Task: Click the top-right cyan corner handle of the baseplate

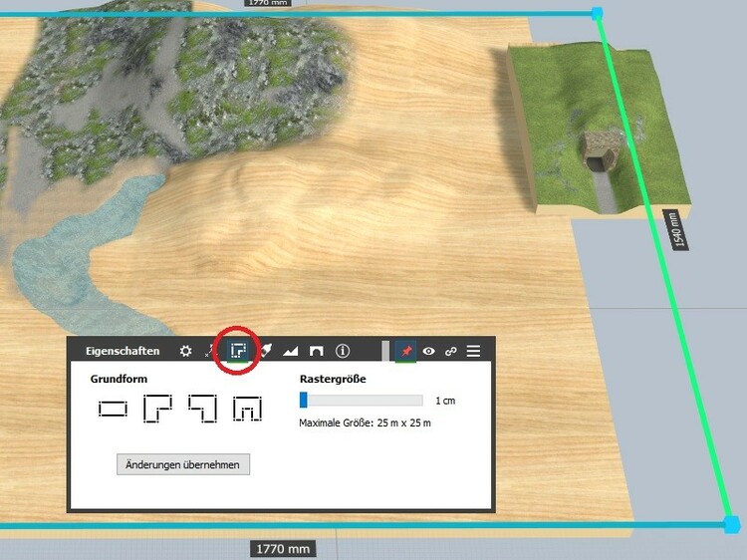Action: point(597,13)
